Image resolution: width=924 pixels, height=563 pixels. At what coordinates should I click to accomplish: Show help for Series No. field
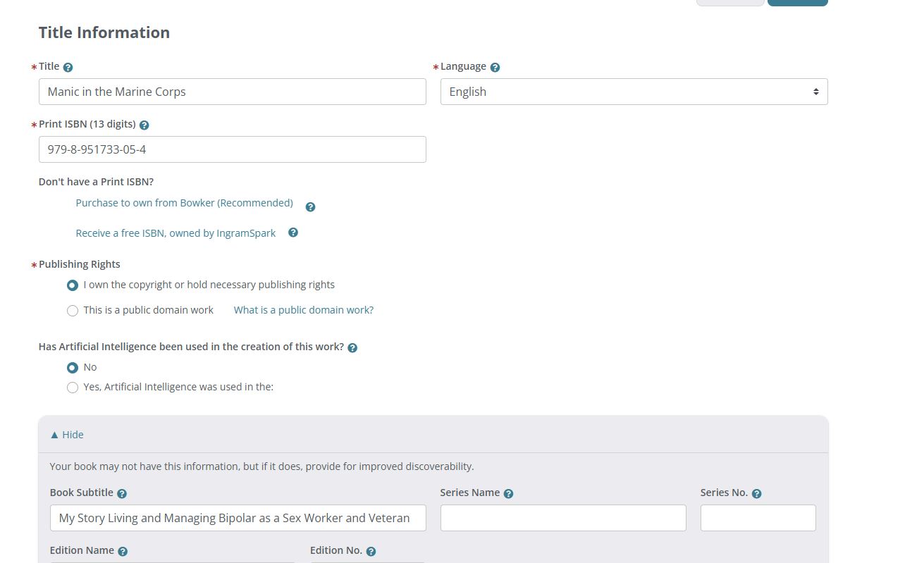pyautogui.click(x=756, y=494)
